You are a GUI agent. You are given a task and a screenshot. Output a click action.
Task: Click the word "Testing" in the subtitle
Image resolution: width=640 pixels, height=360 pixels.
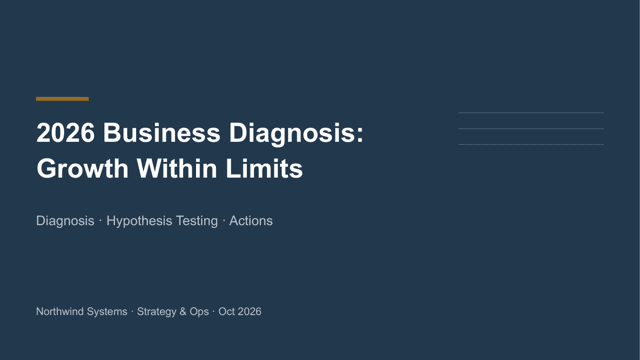click(197, 221)
